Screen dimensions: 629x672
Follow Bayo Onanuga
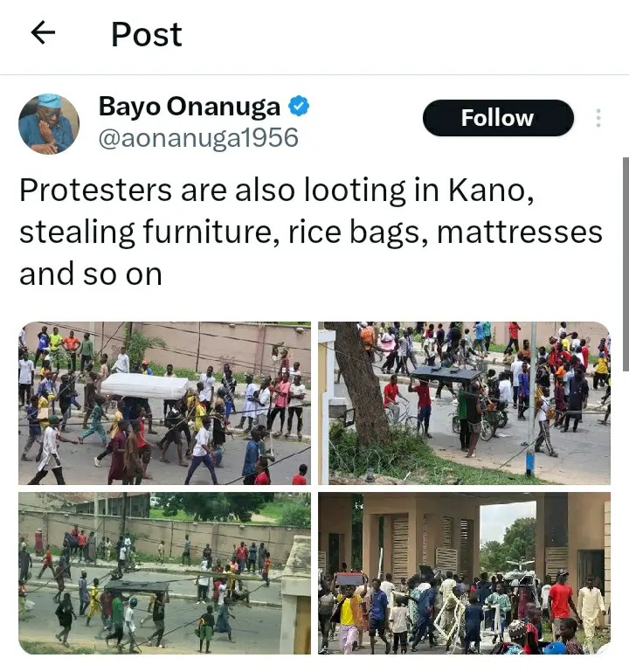(498, 118)
